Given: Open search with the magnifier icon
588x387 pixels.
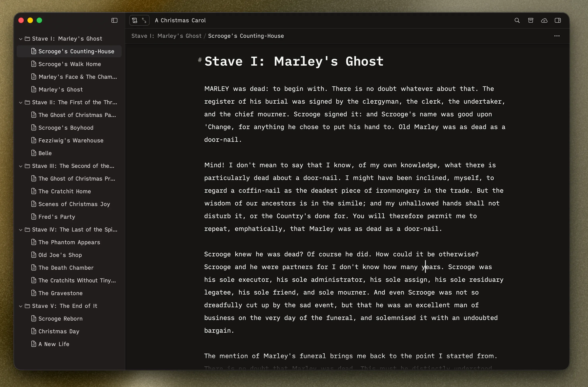Looking at the screenshot, I should point(517,20).
